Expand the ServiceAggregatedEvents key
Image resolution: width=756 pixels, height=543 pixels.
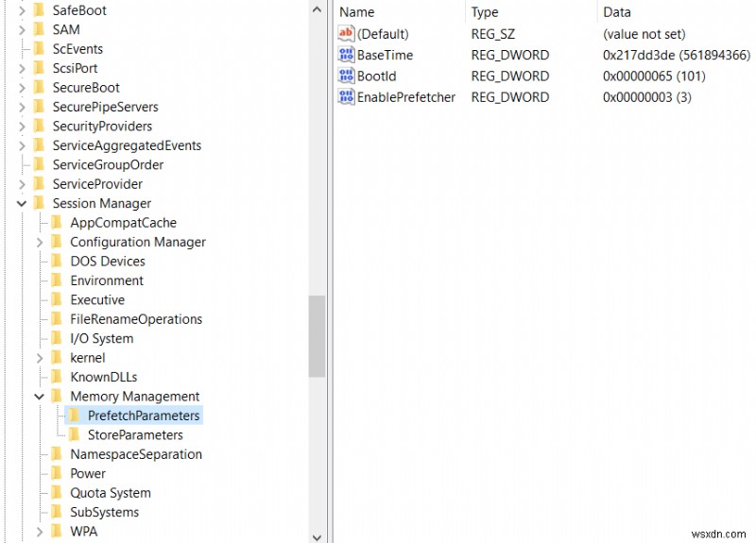[x=22, y=145]
